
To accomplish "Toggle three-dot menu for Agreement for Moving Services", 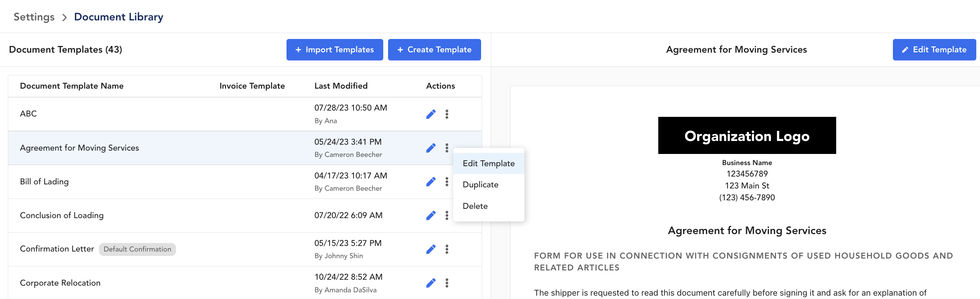I will 447,148.
